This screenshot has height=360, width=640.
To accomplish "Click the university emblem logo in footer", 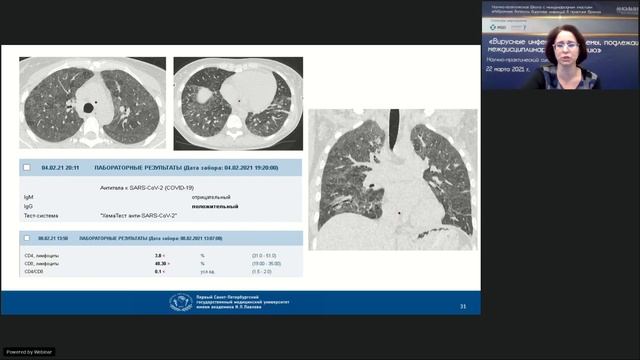I will coord(181,302).
